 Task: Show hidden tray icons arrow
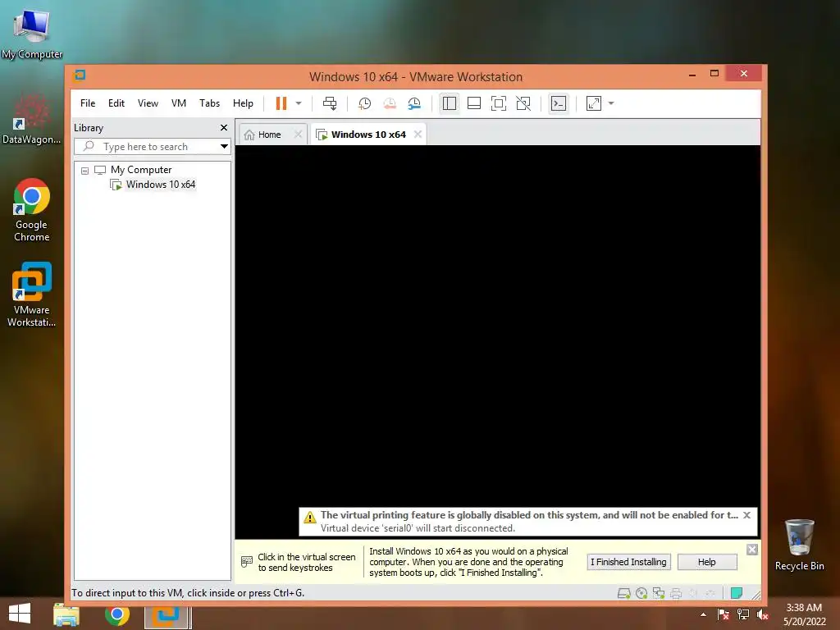(x=703, y=614)
